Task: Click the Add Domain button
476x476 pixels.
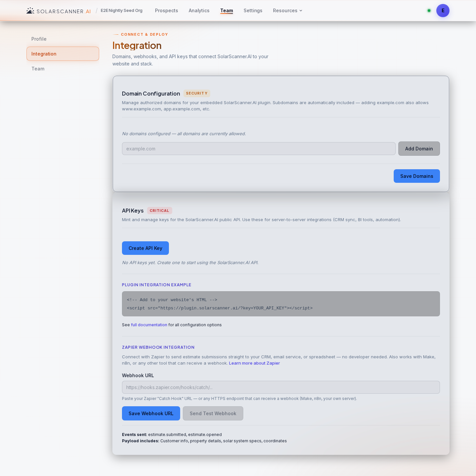Action: (x=419, y=149)
